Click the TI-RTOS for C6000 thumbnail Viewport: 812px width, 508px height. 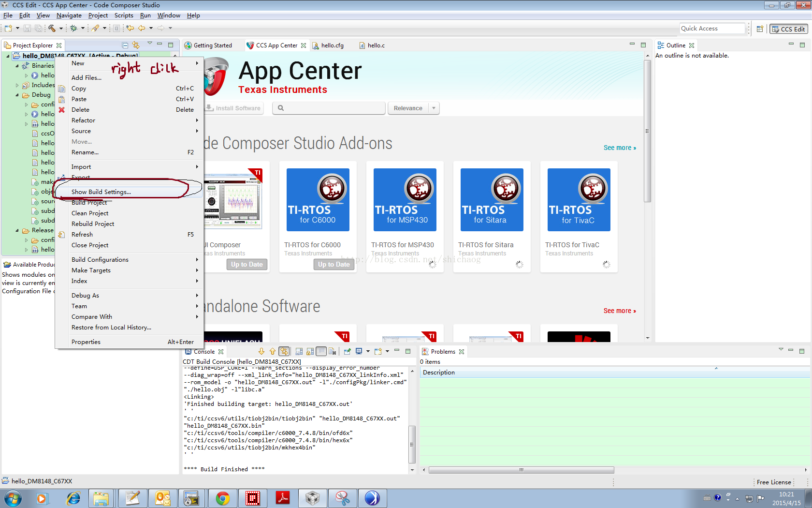(x=318, y=200)
